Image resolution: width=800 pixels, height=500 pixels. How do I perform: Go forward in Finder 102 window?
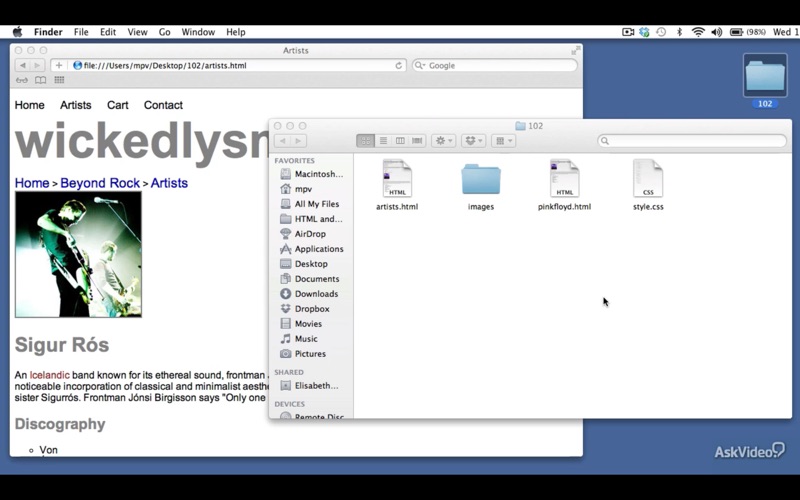[x=298, y=141]
